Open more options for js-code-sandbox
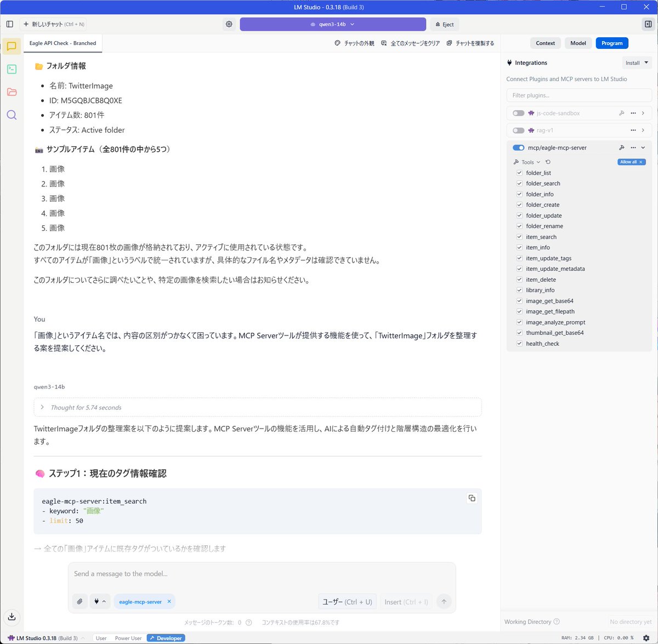 [x=633, y=113]
